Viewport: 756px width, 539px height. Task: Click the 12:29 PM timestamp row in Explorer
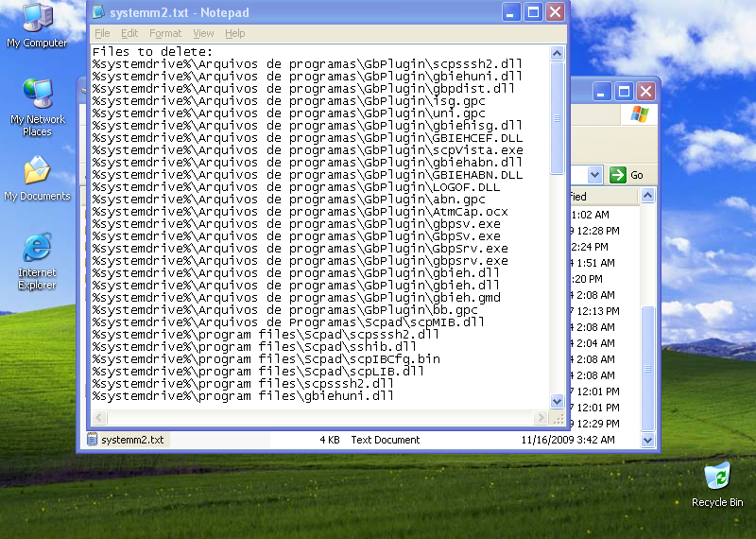pyautogui.click(x=596, y=424)
